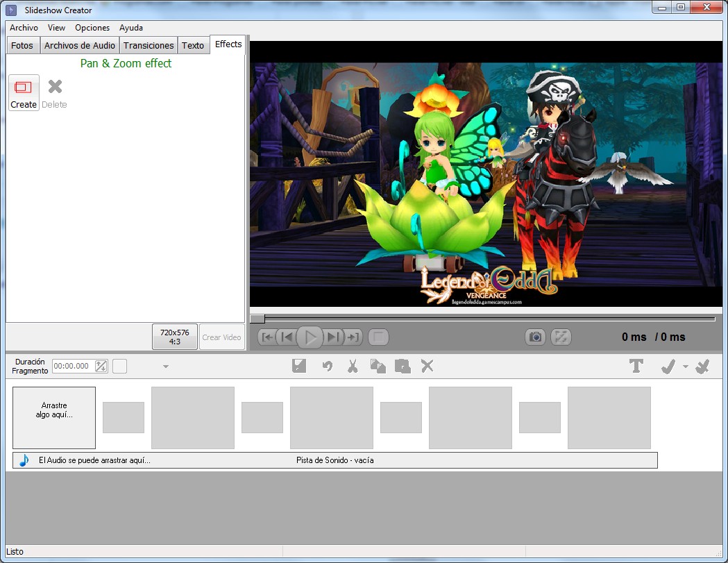Image resolution: width=728 pixels, height=563 pixels.
Task: Click the Crear Video button
Action: 222,337
